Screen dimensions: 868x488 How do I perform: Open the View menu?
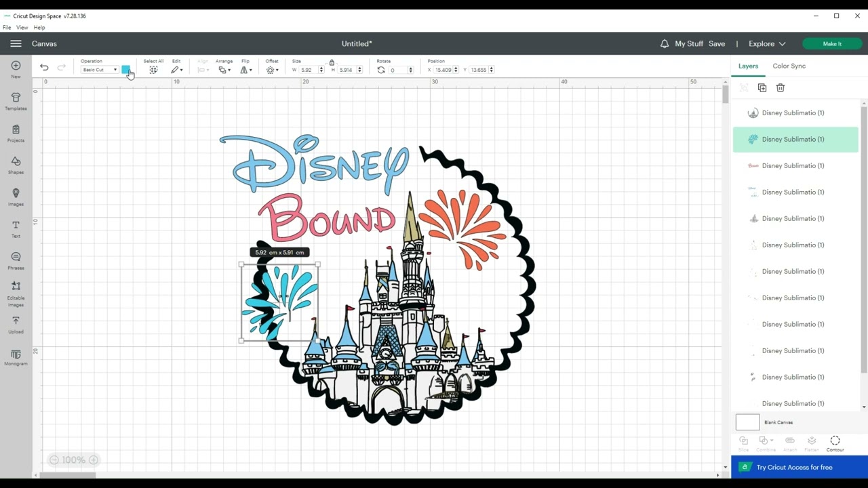tap(22, 28)
